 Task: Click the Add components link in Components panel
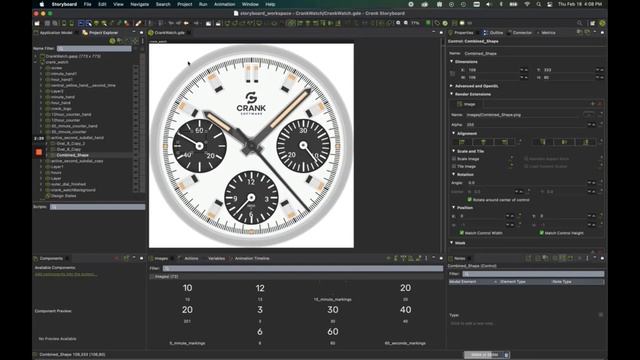(66, 274)
